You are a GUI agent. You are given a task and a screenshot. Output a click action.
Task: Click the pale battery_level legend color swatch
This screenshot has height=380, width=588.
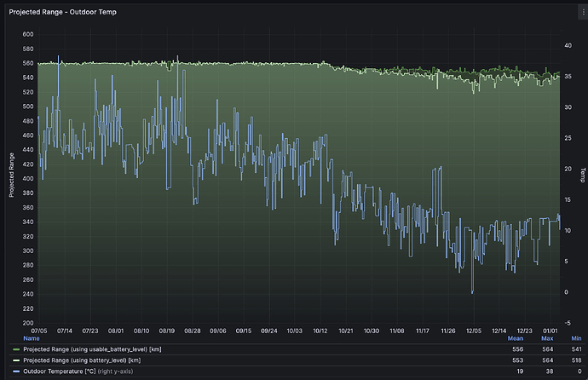[16, 360]
